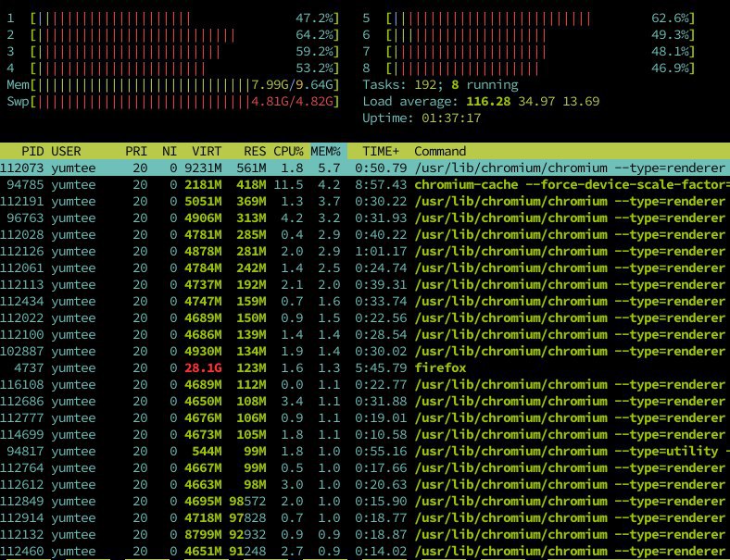This screenshot has width=730, height=560.
Task: Select the process row with PID 112191
Action: 365,202
